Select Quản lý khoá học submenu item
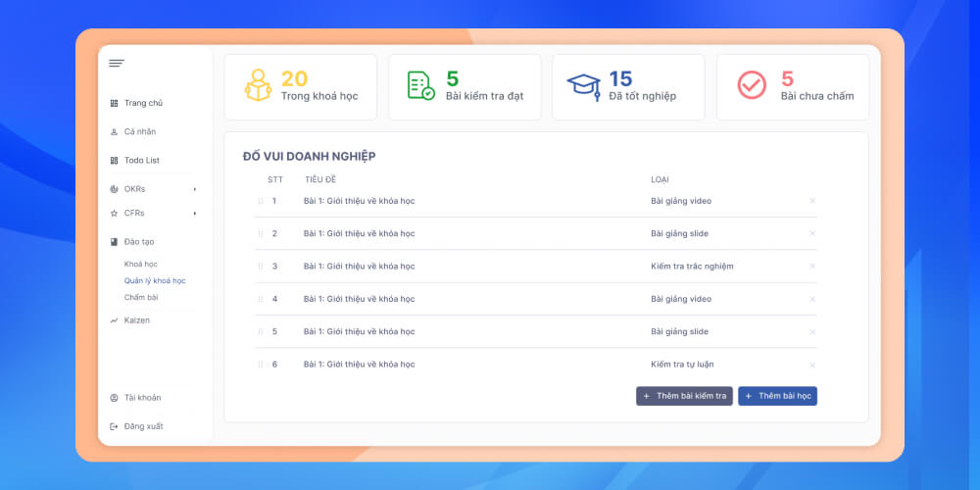This screenshot has width=980, height=490. [x=155, y=281]
